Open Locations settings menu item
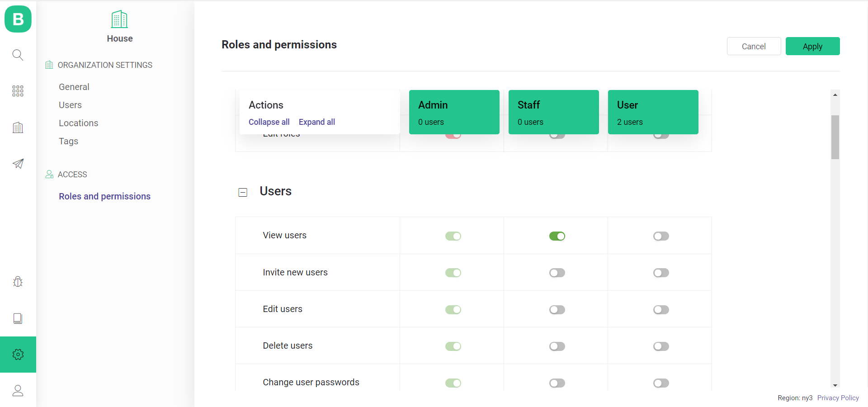Screen dimensions: 868x407 (x=79, y=123)
